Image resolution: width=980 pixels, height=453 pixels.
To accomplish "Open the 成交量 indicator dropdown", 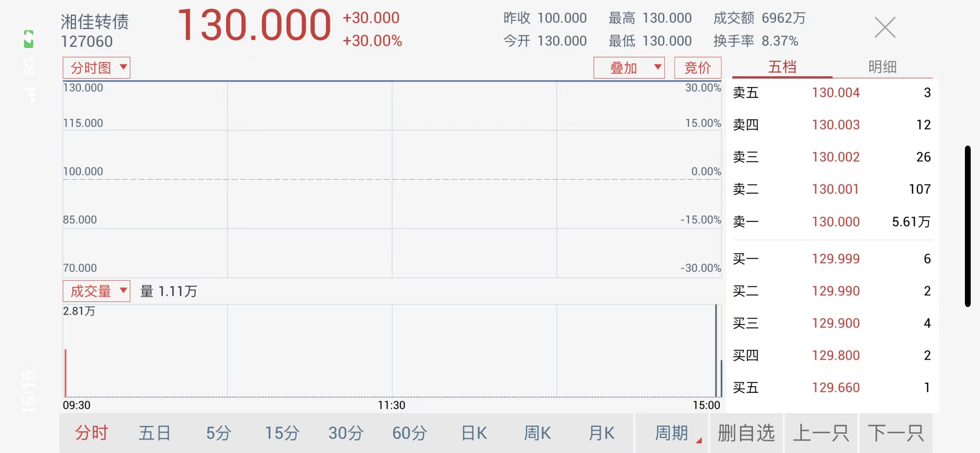I will coord(96,291).
